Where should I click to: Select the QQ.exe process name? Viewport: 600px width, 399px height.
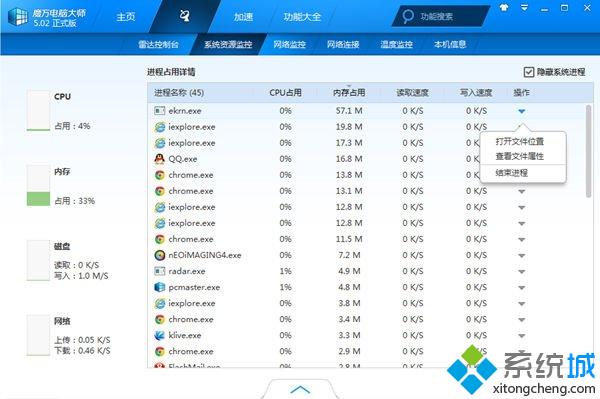[183, 159]
